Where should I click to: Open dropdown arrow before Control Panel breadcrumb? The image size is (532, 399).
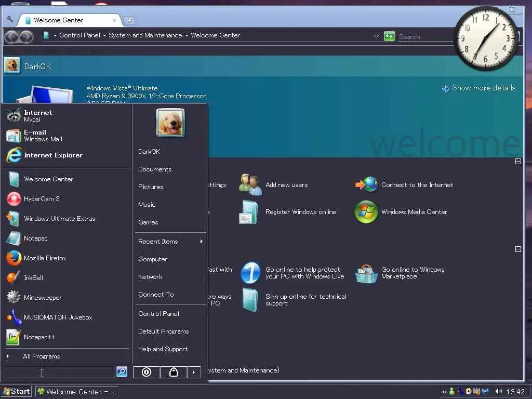pyautogui.click(x=55, y=35)
